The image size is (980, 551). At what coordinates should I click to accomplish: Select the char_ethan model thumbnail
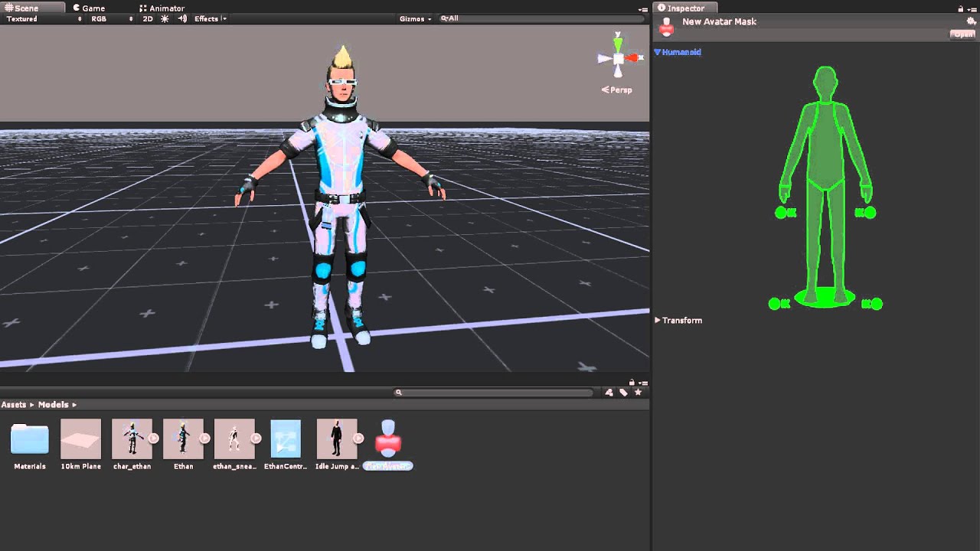pos(132,439)
